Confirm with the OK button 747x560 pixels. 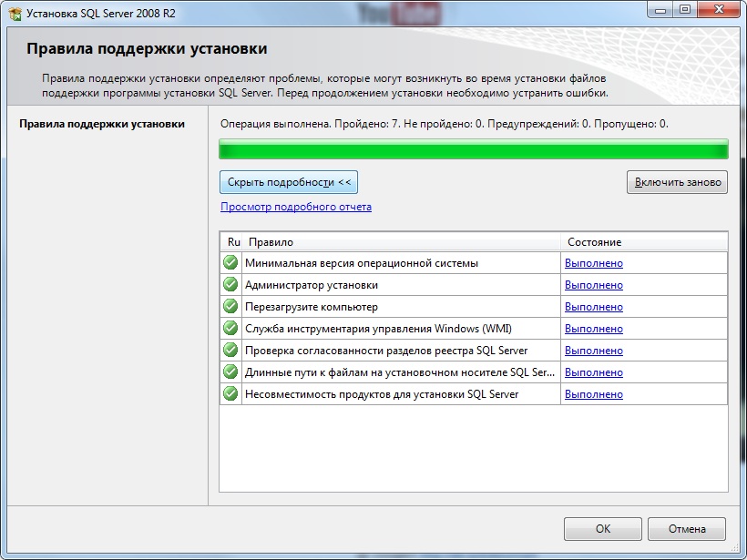point(603,529)
